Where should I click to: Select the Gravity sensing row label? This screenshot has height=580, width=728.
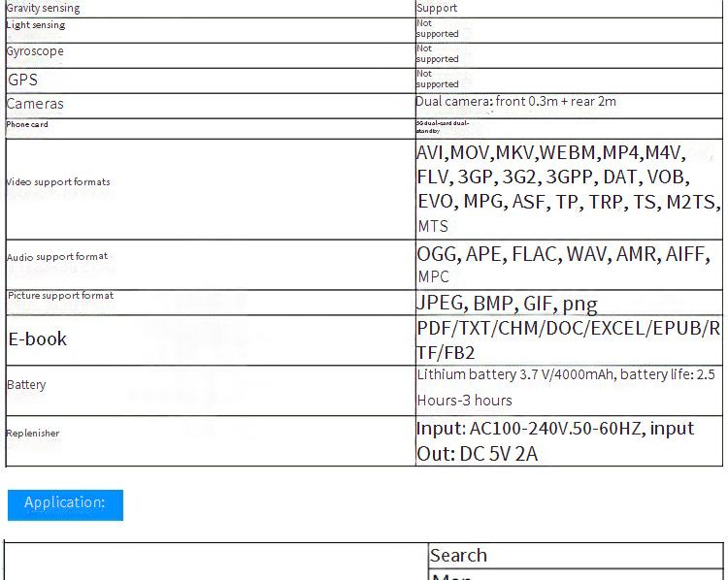tap(44, 8)
